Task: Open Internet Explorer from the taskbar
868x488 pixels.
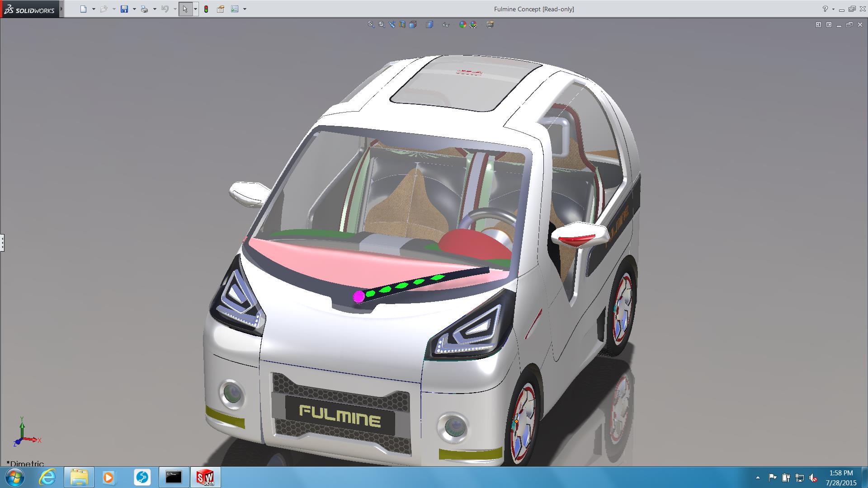Action: pos(47,477)
